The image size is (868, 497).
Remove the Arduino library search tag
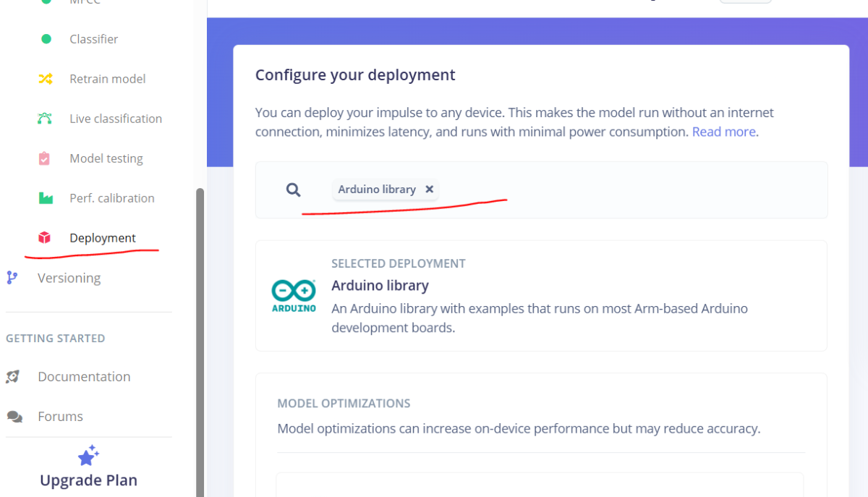click(x=429, y=190)
